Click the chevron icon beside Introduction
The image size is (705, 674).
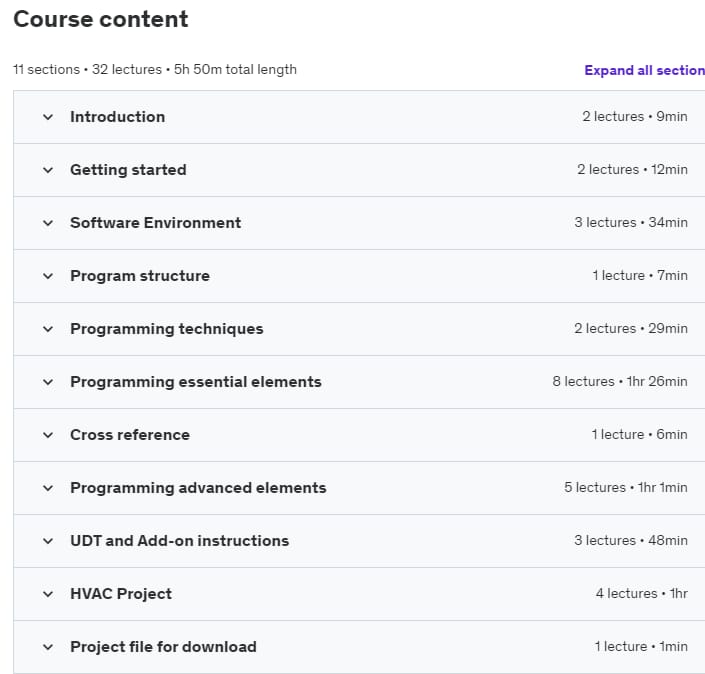pos(47,117)
